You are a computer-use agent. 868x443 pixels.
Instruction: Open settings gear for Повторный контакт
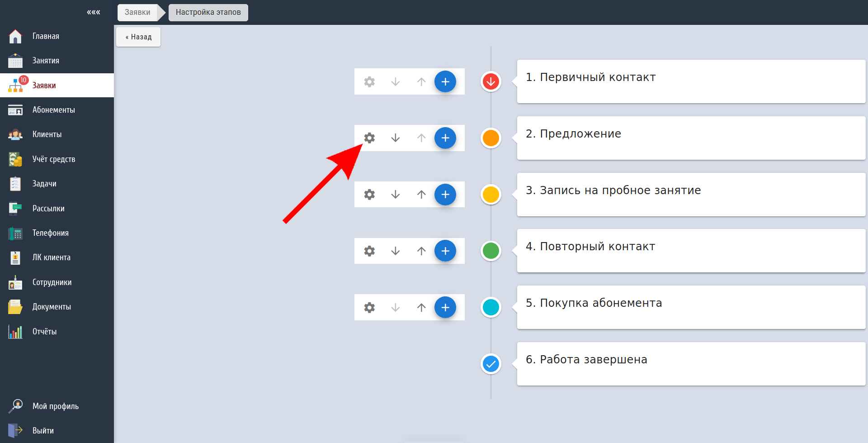coord(369,251)
